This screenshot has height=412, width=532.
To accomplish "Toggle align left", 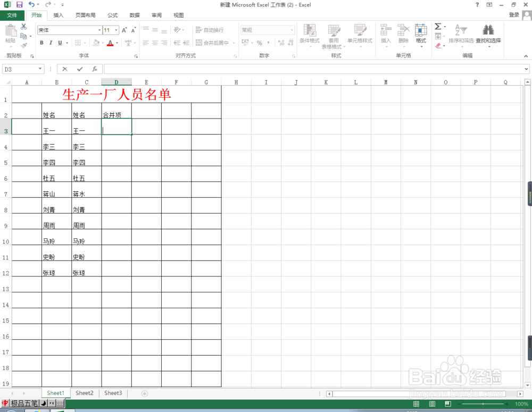I will click(x=146, y=43).
